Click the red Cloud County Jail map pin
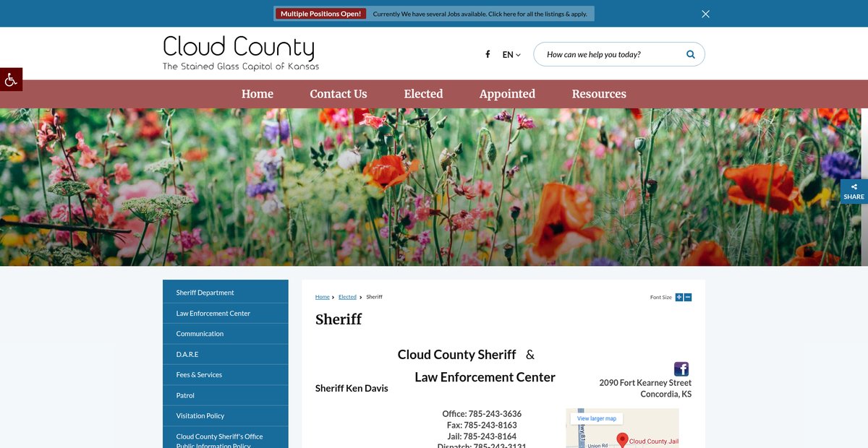This screenshot has height=448, width=868. [x=622, y=439]
